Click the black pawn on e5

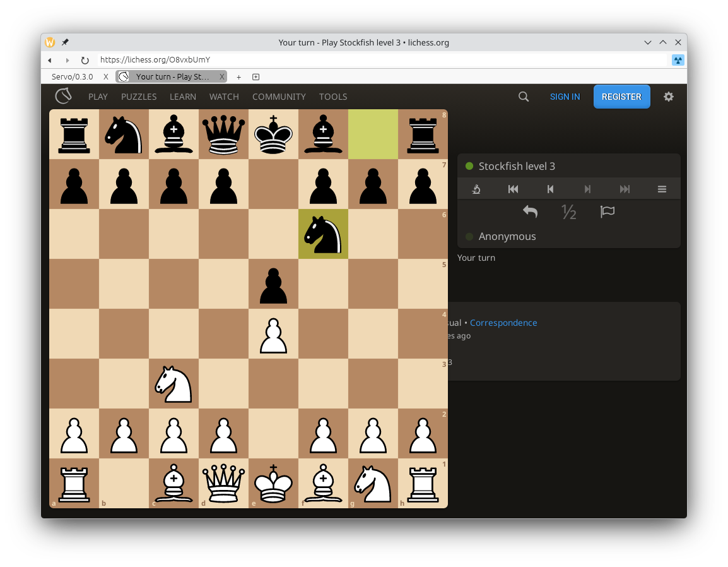pyautogui.click(x=273, y=284)
